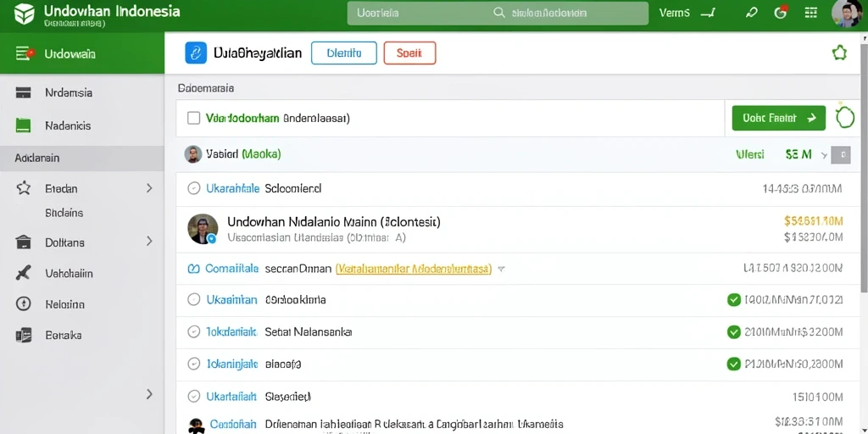Click the Beraika sidebar icon
The width and height of the screenshot is (868, 434).
coord(23,335)
